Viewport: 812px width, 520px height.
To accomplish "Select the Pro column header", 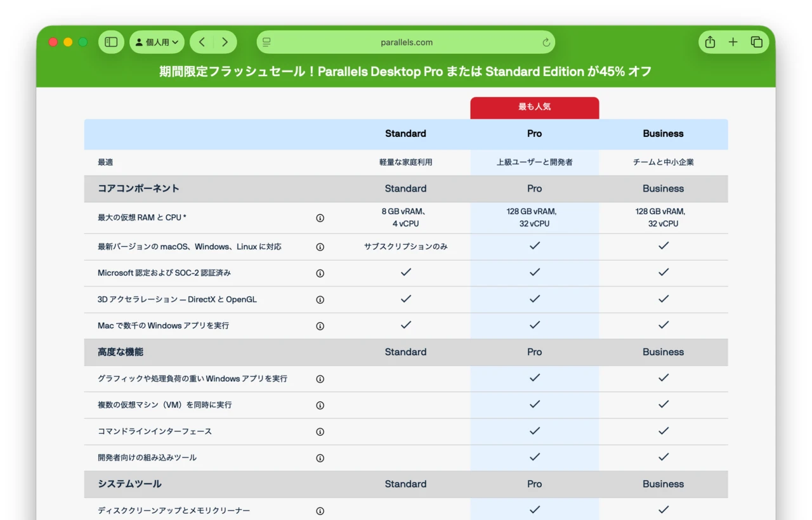I will (x=534, y=134).
